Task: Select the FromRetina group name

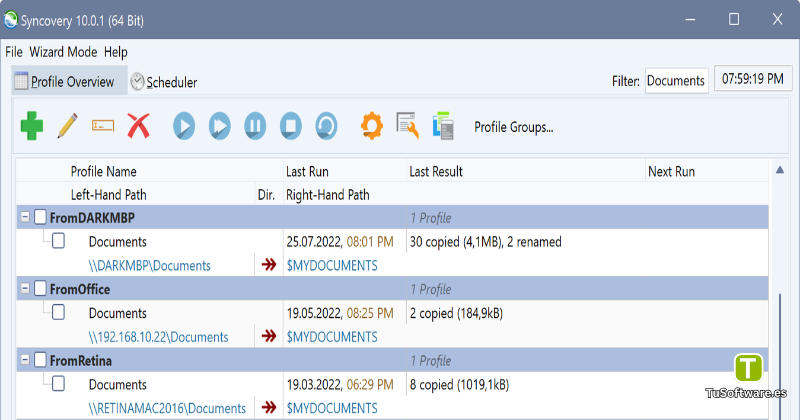Action: tap(81, 361)
